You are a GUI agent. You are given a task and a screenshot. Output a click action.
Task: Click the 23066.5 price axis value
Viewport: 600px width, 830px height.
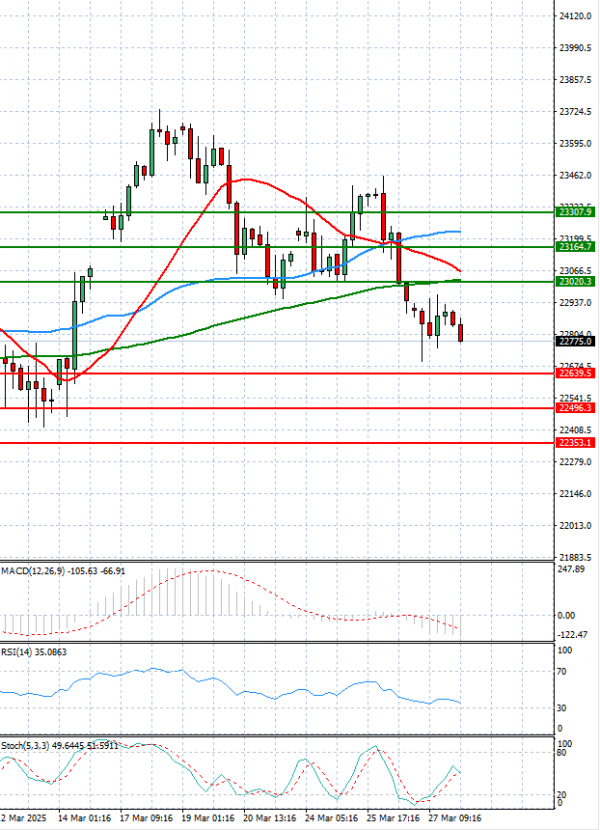[x=575, y=270]
